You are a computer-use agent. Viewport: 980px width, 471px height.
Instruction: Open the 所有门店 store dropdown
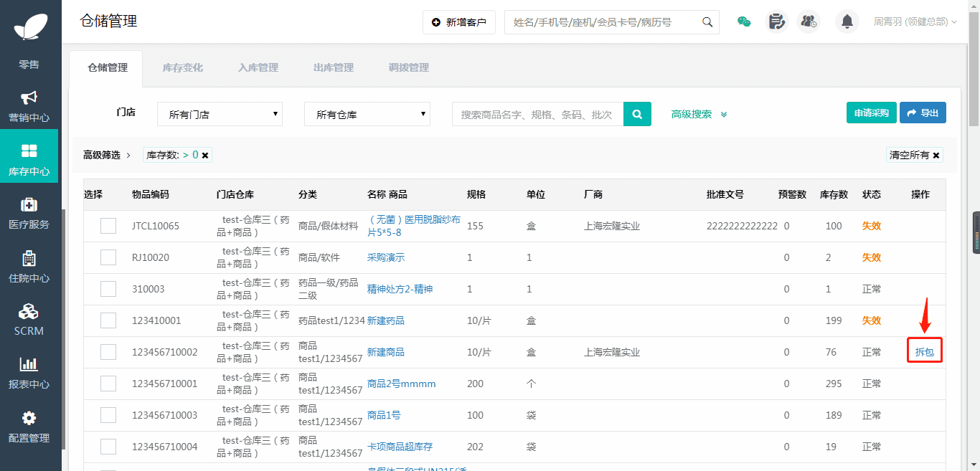pos(220,114)
